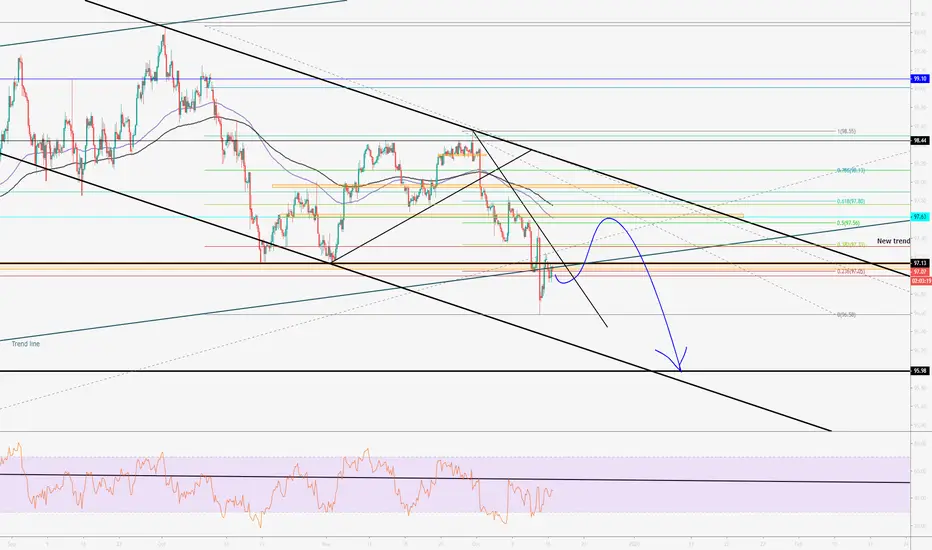Click the Fibonacci 0.786(98.13) level label

pos(851,171)
